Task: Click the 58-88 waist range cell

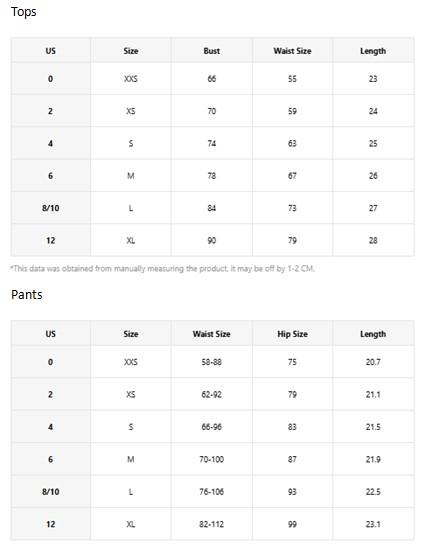Action: pos(212,362)
